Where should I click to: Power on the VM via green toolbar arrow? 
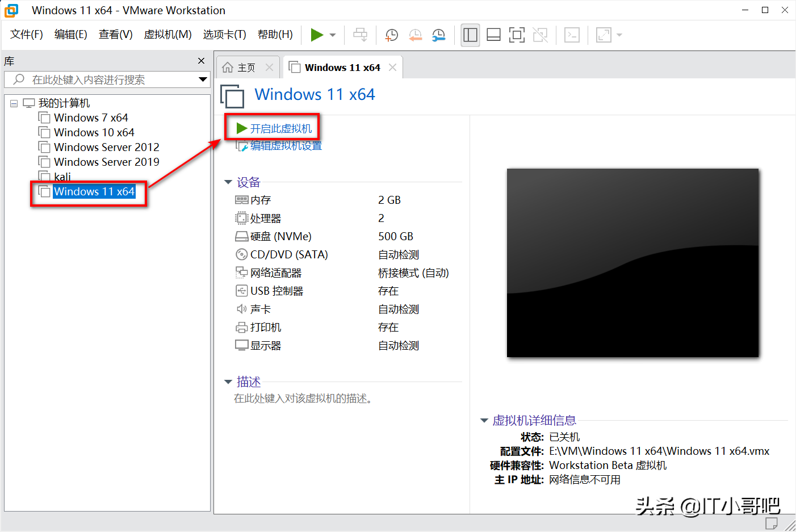(317, 35)
